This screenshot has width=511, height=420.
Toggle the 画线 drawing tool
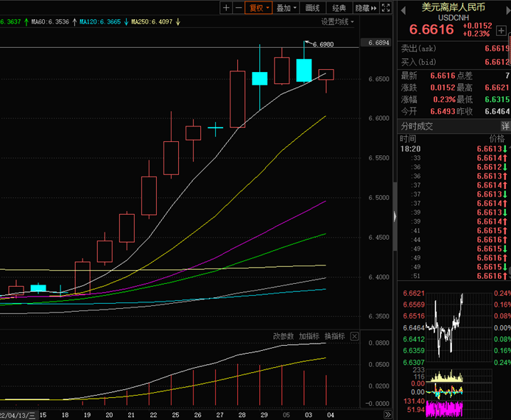click(312, 8)
